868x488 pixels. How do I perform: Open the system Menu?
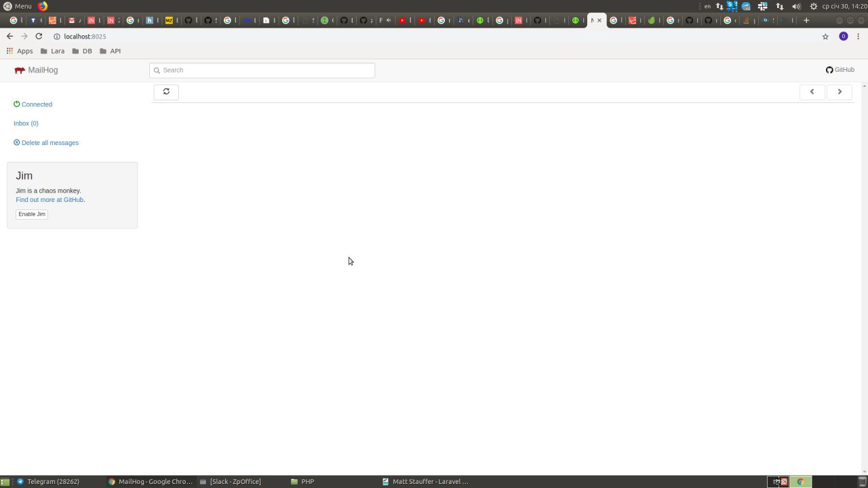point(17,6)
